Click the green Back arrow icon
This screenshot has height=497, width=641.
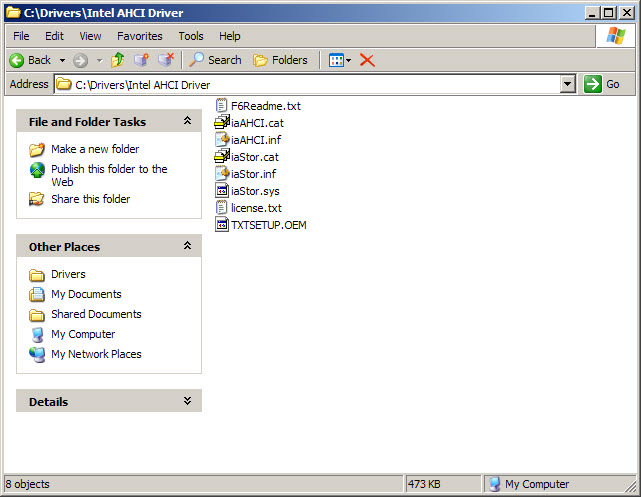click(17, 60)
